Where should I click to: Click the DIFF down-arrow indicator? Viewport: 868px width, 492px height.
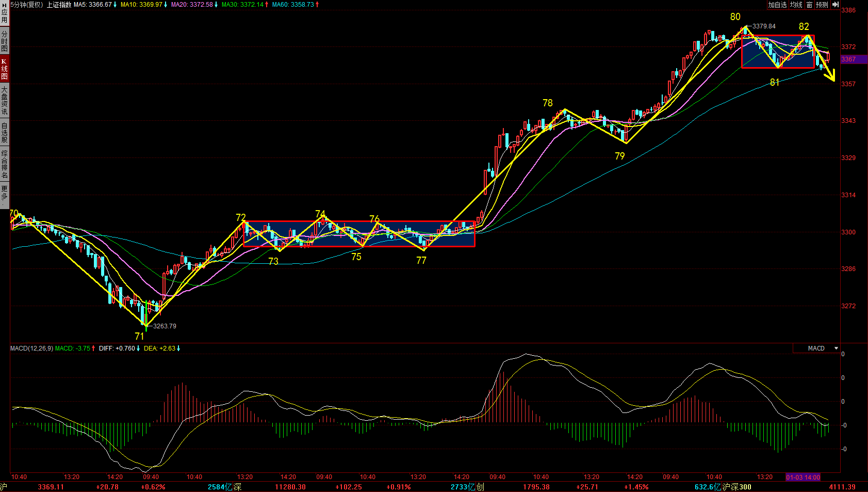(x=138, y=348)
